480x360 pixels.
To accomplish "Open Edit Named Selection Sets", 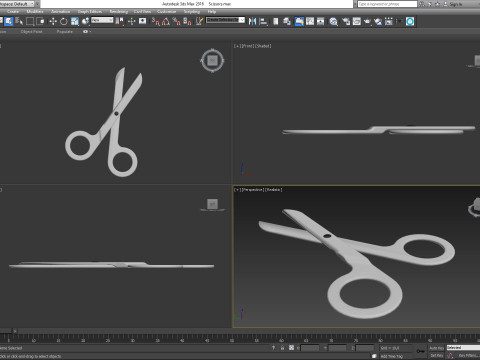I will coord(199,22).
